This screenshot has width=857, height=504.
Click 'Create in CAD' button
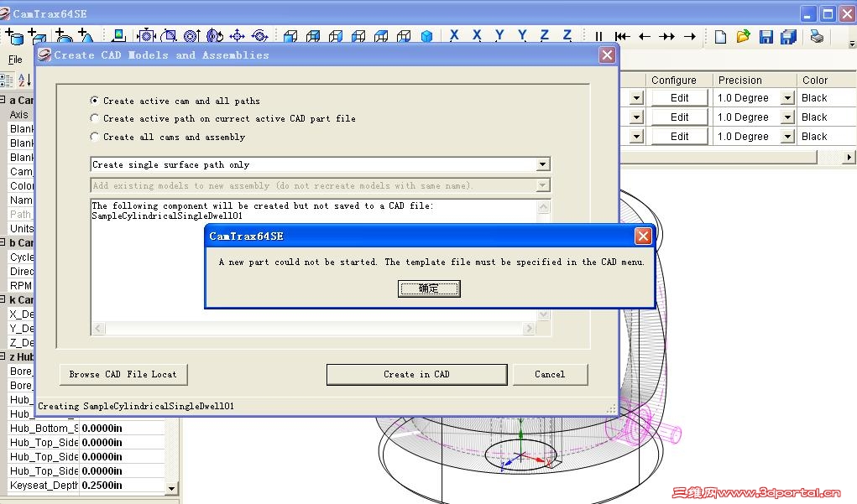pyautogui.click(x=416, y=375)
